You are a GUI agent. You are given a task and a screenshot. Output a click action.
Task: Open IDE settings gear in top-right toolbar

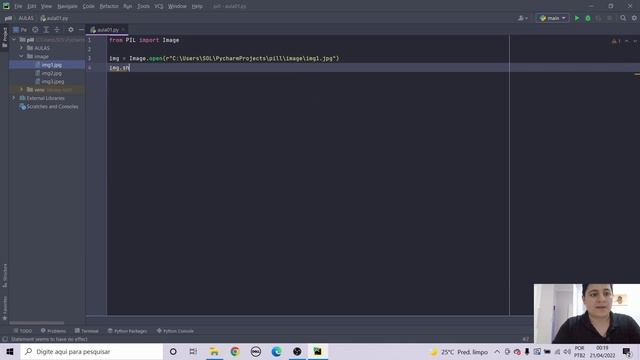[x=634, y=18]
